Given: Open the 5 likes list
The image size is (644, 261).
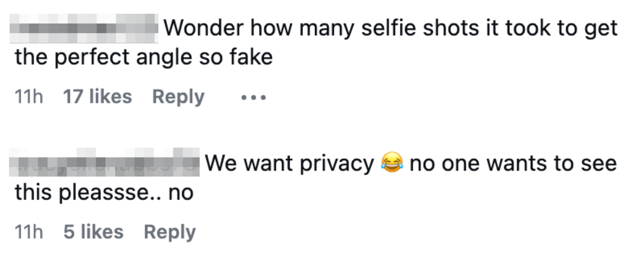Looking at the screenshot, I should [94, 232].
